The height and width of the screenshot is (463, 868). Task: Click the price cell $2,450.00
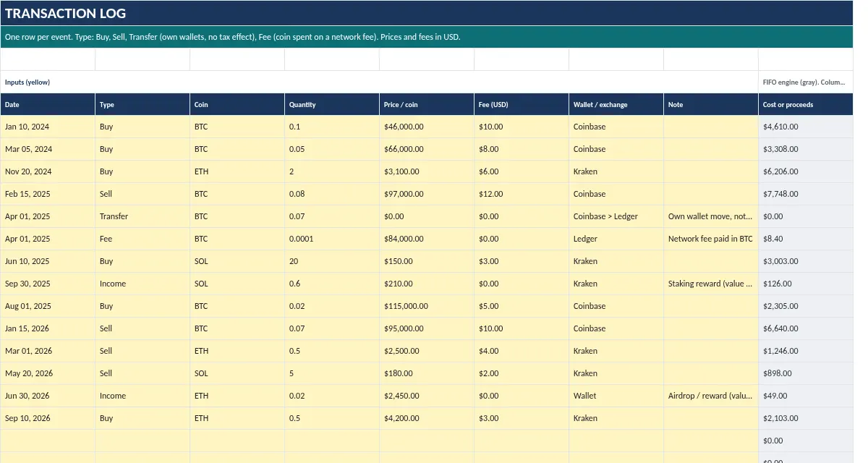(427, 396)
